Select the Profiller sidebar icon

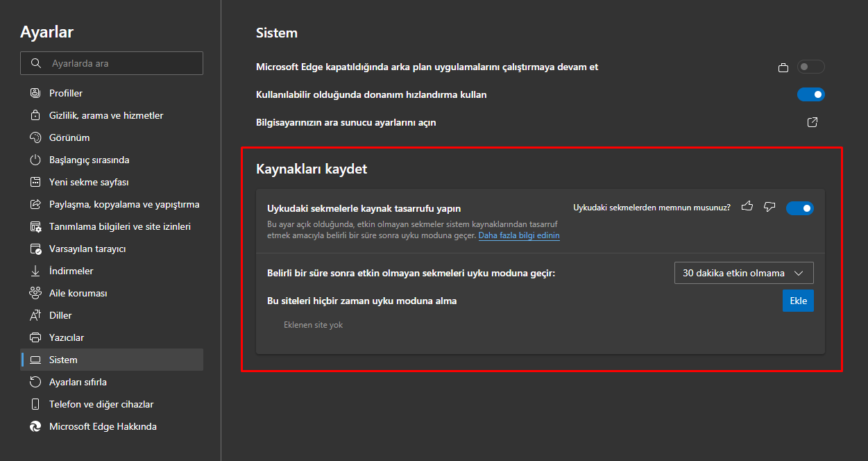point(35,92)
